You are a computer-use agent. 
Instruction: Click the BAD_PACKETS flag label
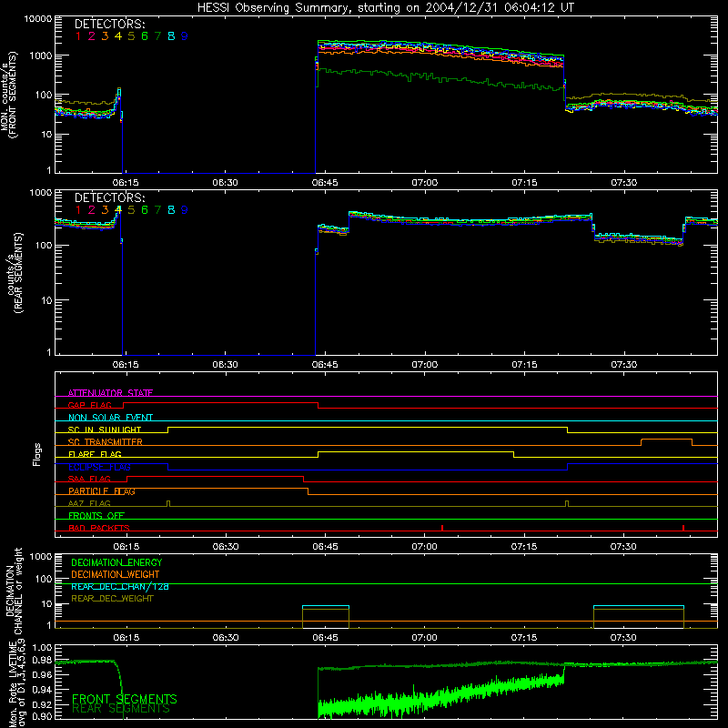tap(99, 528)
